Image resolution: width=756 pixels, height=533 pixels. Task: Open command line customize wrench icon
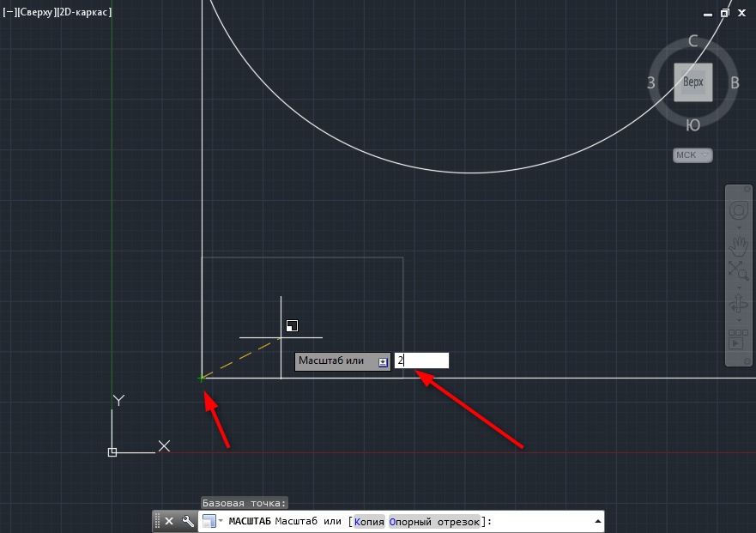pos(188,521)
